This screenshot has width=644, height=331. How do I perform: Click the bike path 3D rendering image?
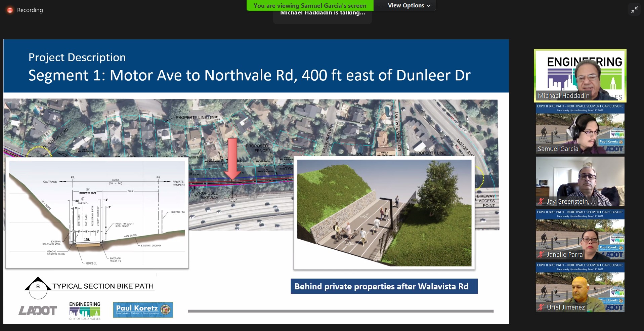coord(384,213)
